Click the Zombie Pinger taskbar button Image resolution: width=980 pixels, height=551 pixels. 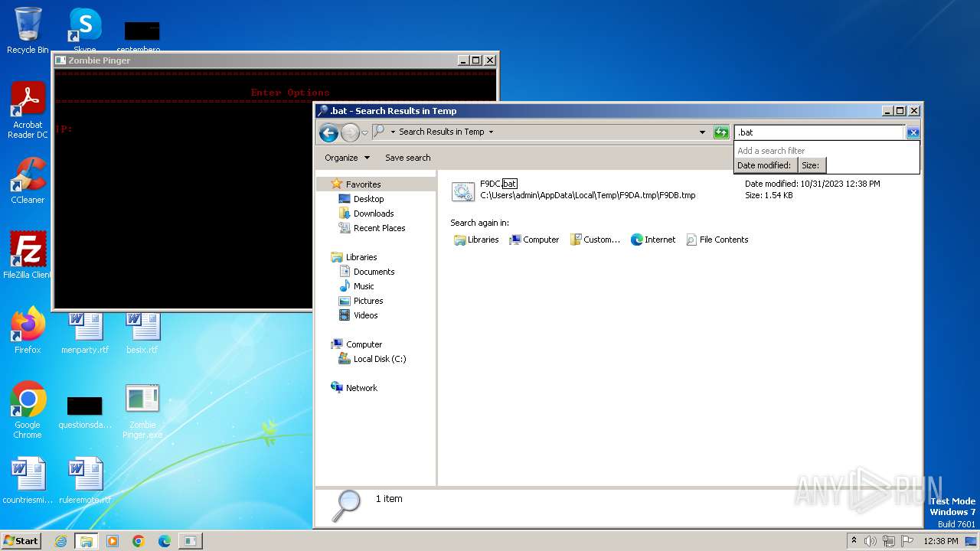(190, 541)
